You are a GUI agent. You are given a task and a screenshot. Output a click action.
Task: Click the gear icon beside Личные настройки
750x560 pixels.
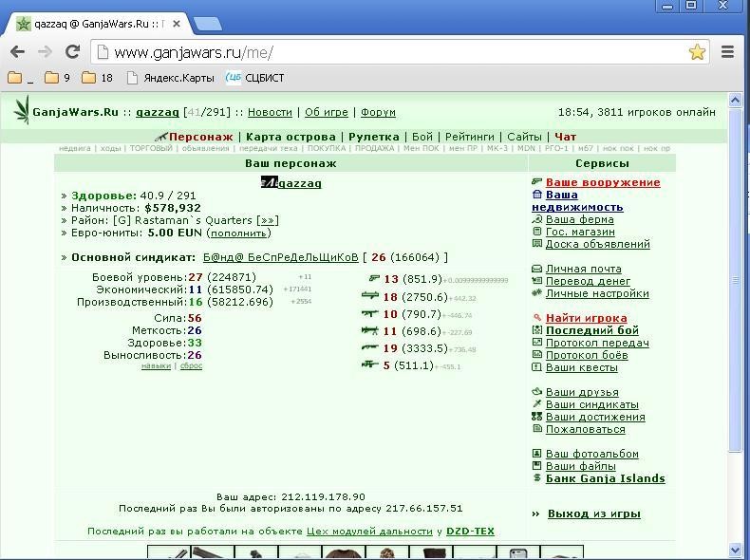click(x=536, y=292)
